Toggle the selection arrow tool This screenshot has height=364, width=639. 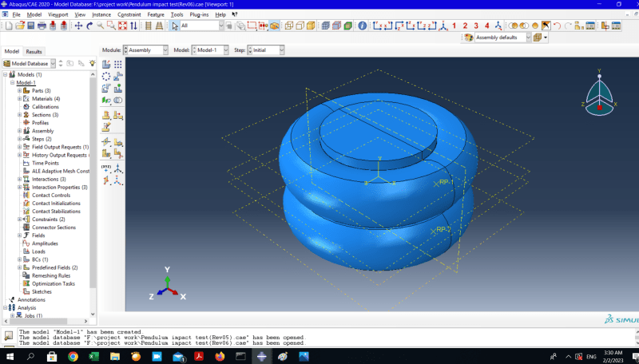[175, 26]
